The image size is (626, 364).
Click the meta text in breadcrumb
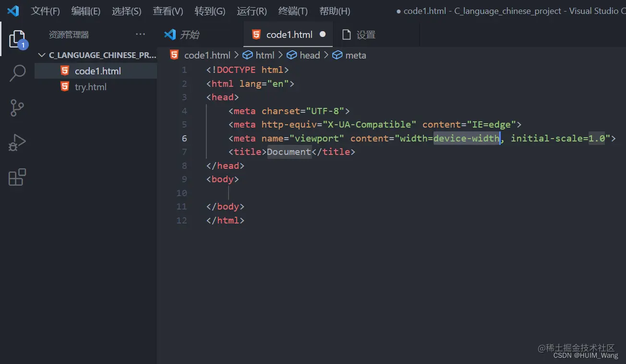click(x=356, y=55)
